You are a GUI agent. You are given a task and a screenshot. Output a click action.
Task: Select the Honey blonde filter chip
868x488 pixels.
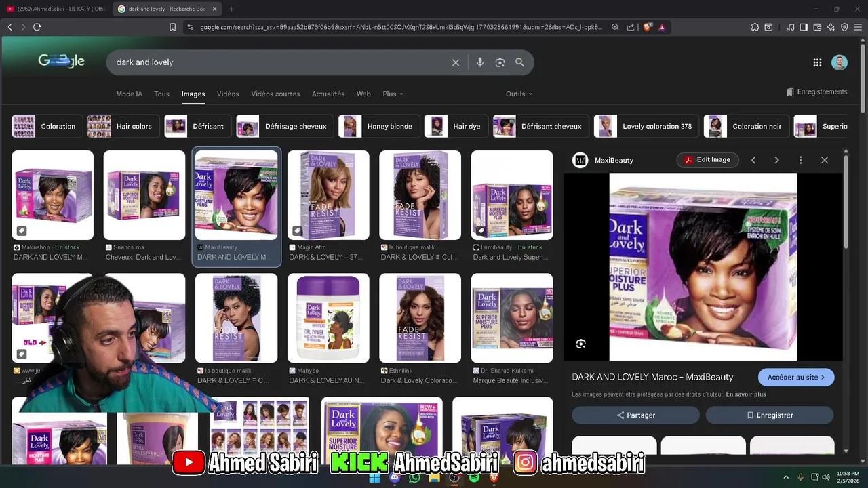[x=378, y=127]
